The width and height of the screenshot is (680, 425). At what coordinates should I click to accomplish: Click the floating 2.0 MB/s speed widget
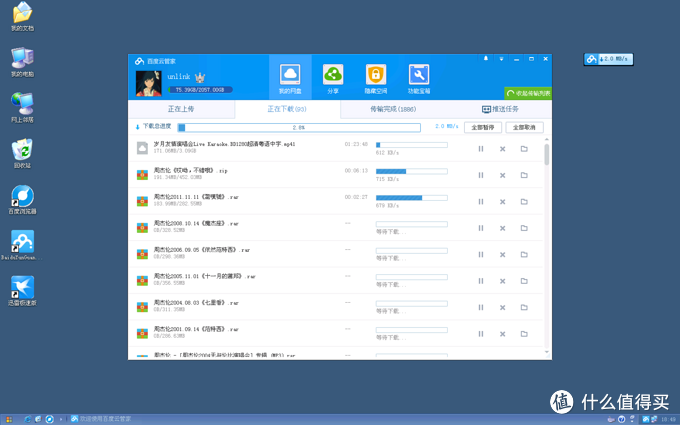[608, 59]
